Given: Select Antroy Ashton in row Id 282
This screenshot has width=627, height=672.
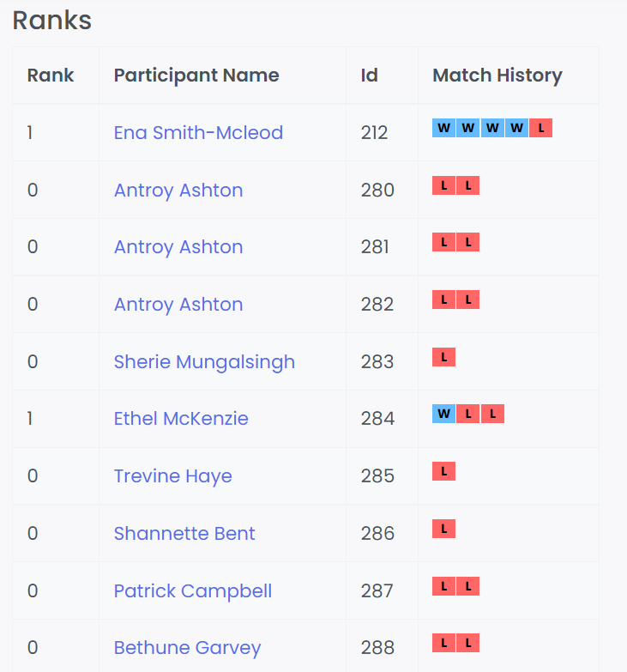Looking at the screenshot, I should 178,305.
